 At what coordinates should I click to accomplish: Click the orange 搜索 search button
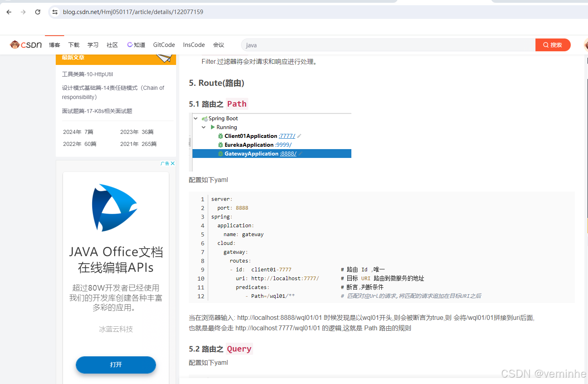[x=553, y=45]
